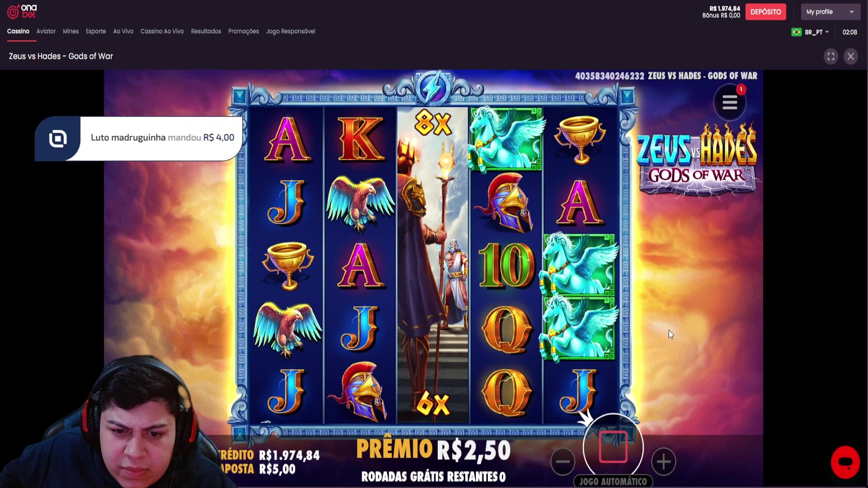The image size is (868, 488).
Task: Open the red live chat bubble
Action: (x=845, y=462)
